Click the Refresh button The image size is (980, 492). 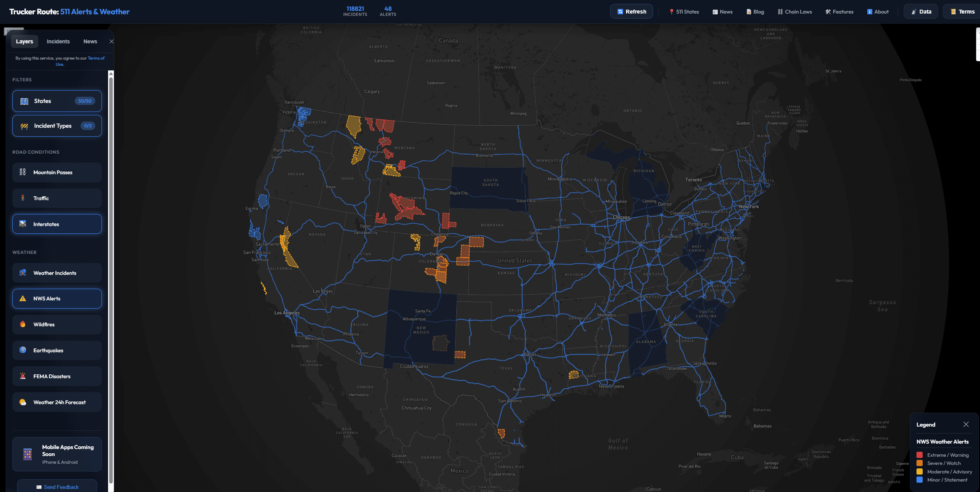pyautogui.click(x=631, y=11)
